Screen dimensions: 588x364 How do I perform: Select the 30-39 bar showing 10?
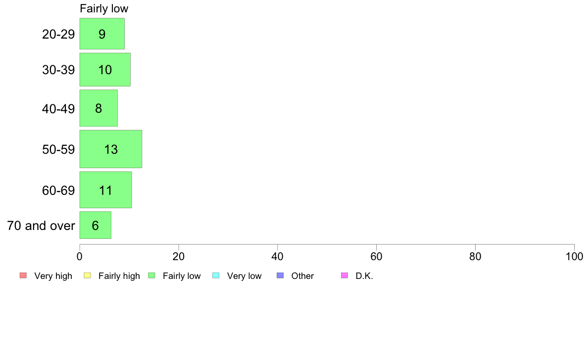pyautogui.click(x=105, y=70)
